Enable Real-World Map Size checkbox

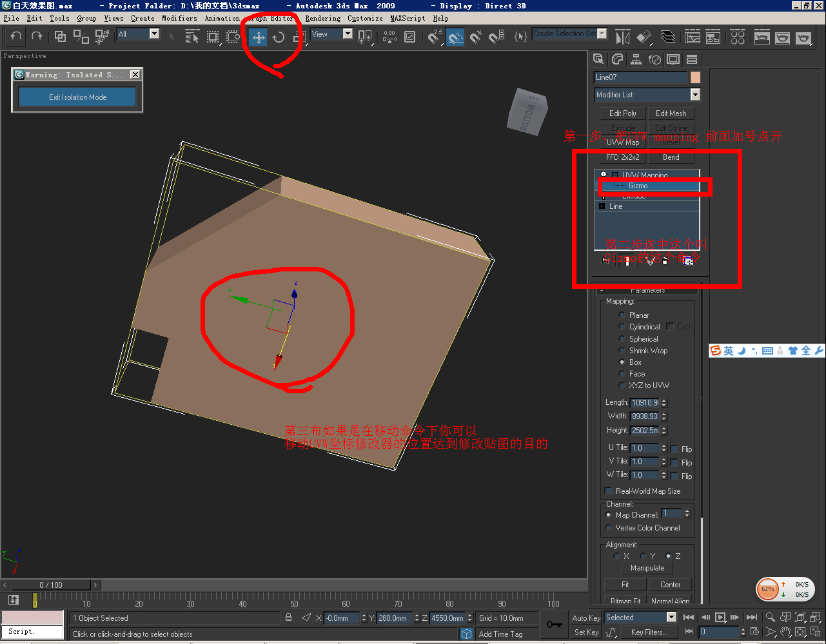[x=609, y=491]
